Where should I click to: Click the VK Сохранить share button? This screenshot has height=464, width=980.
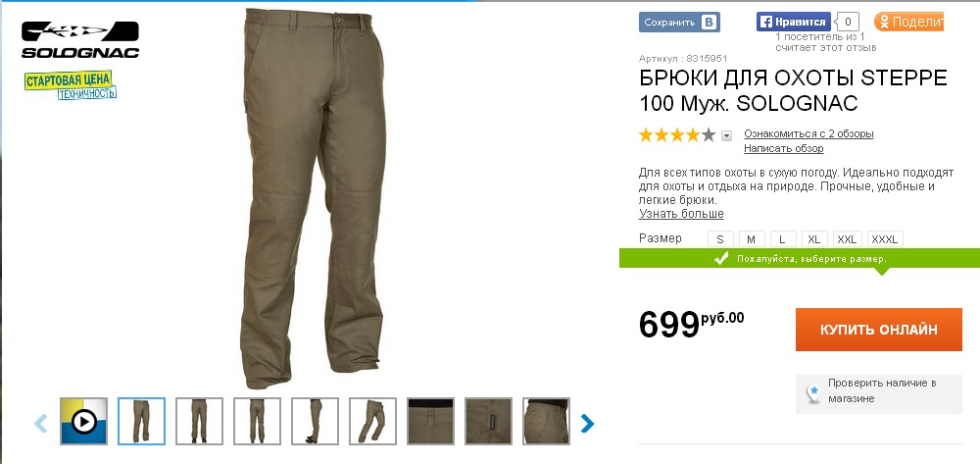[x=679, y=22]
